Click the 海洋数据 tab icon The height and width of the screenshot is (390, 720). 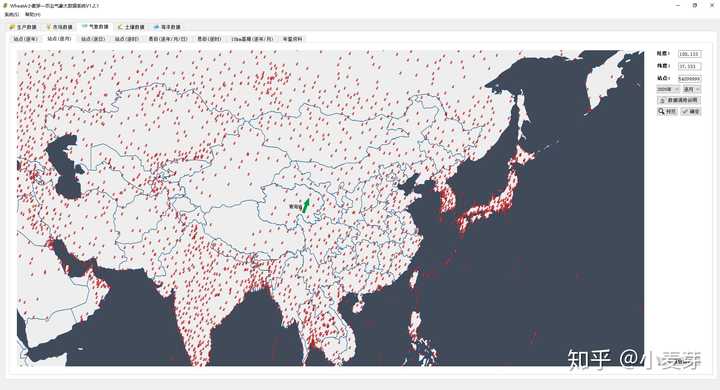156,27
